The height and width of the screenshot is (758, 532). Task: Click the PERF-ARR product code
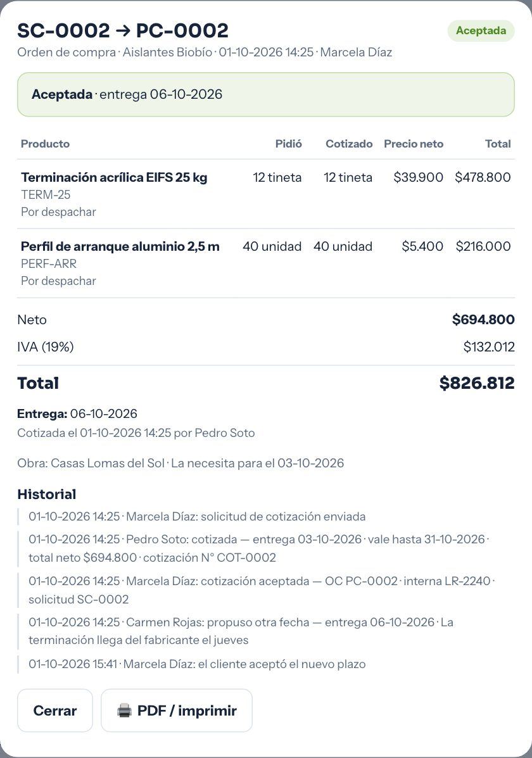48,264
